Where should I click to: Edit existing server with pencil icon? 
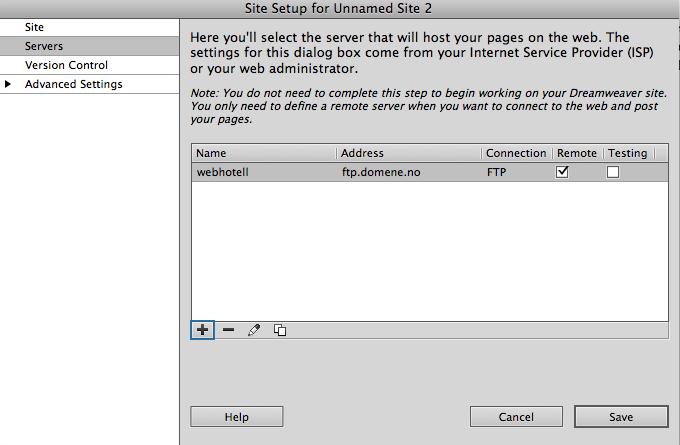pyautogui.click(x=254, y=330)
